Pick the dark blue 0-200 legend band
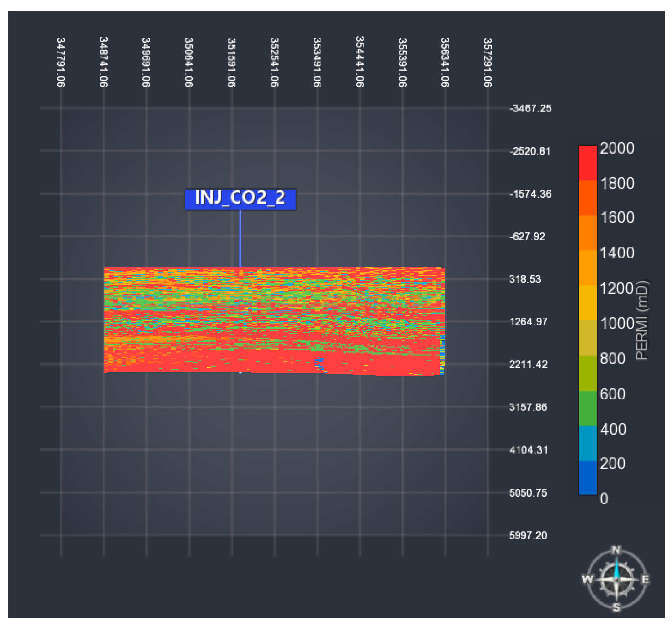Screen dimensions: 672x625 point(588,477)
